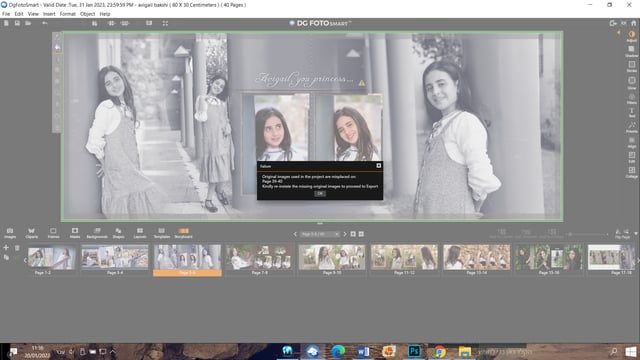
Task: Click the Flip Page button
Action: click(622, 233)
